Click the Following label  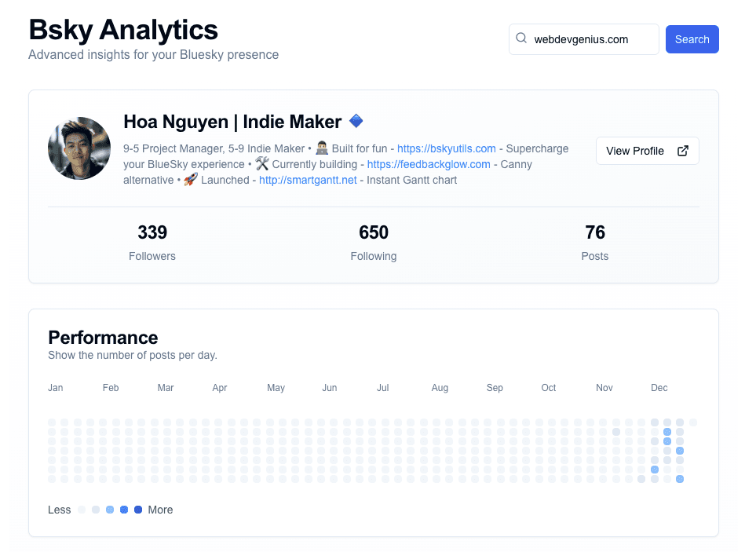coord(374,256)
